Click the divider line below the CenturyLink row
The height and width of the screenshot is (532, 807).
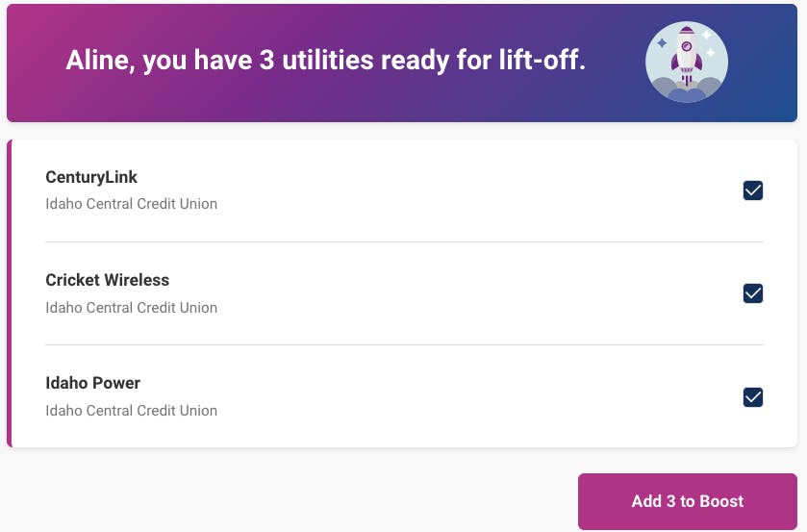404,241
